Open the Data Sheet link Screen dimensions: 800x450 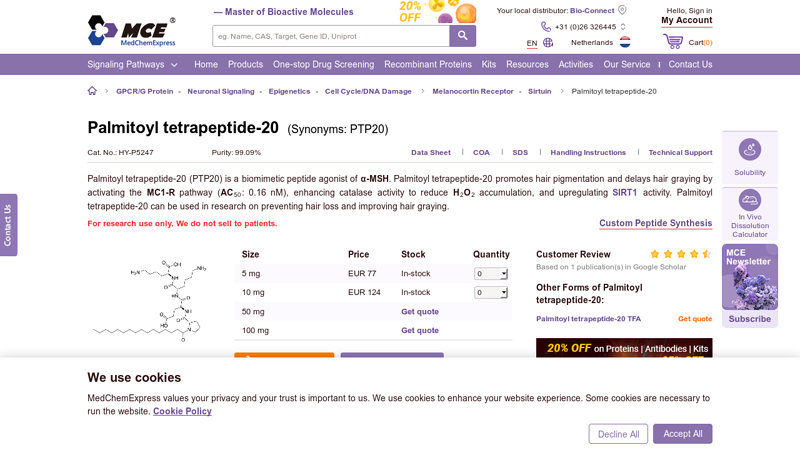point(431,153)
